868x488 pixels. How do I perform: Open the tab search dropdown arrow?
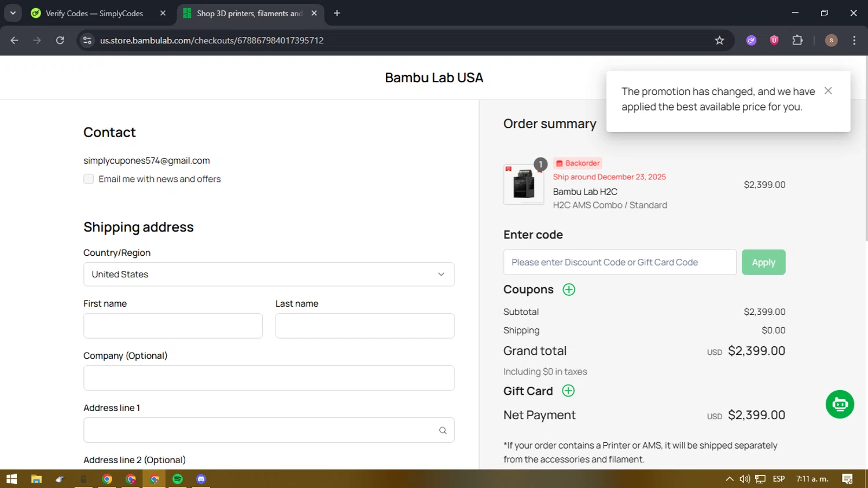(x=13, y=13)
